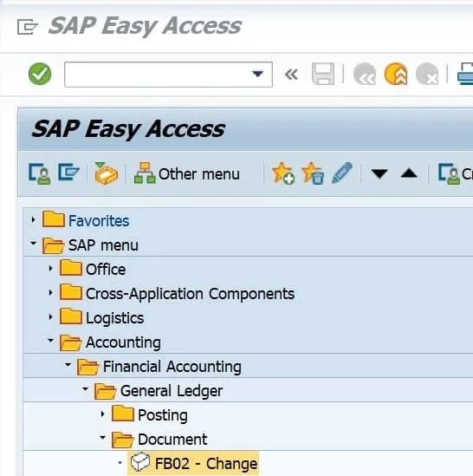Click the SAP menu icon
The image size is (473, 476).
68,173
